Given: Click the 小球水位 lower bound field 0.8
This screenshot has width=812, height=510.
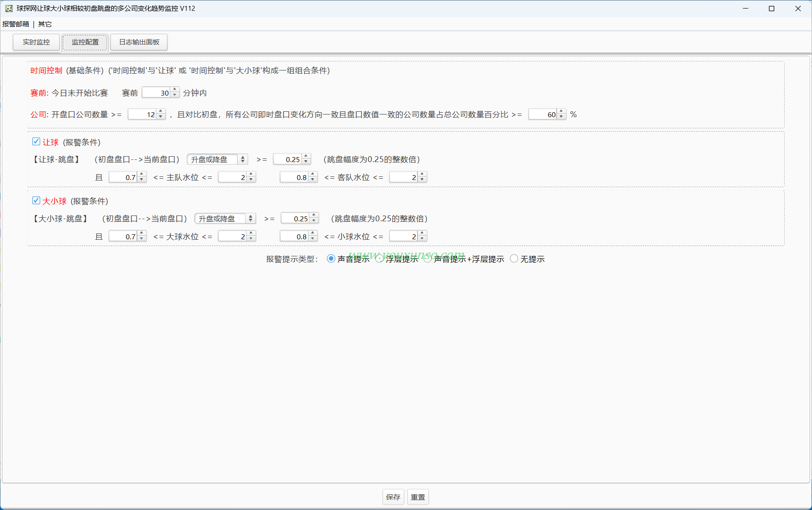Looking at the screenshot, I should tap(294, 237).
